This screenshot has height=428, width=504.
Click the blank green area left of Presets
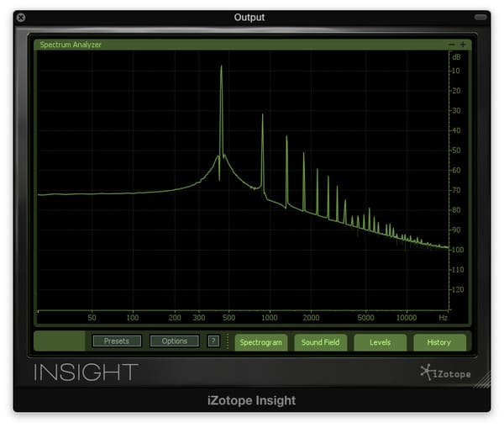point(60,341)
